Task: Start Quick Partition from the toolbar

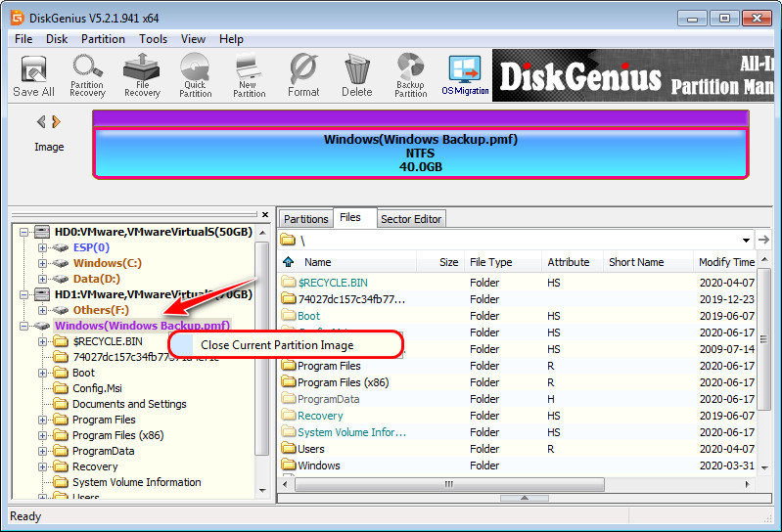Action: coord(195,75)
